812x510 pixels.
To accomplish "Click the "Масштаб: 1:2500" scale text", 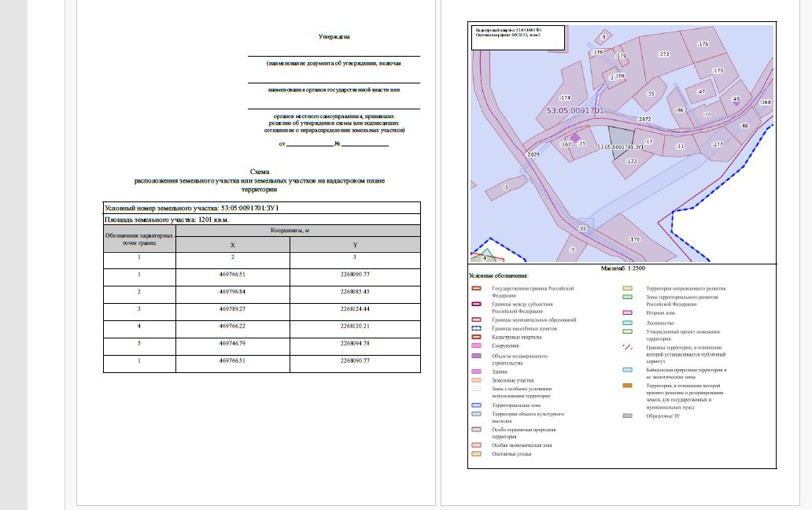I will [x=623, y=268].
